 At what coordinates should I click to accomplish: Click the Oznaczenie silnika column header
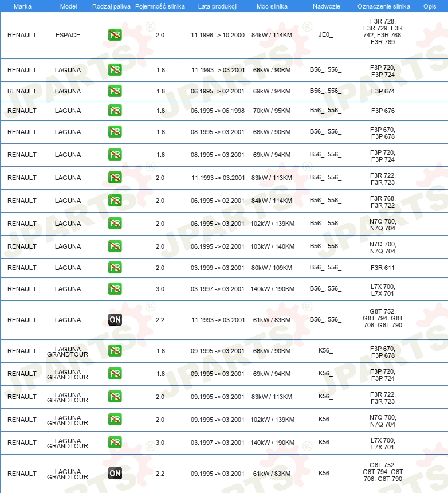(x=384, y=6)
